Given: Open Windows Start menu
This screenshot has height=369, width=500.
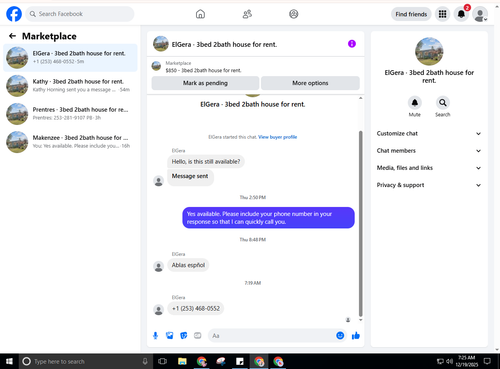Looking at the screenshot, I should tap(9, 361).
